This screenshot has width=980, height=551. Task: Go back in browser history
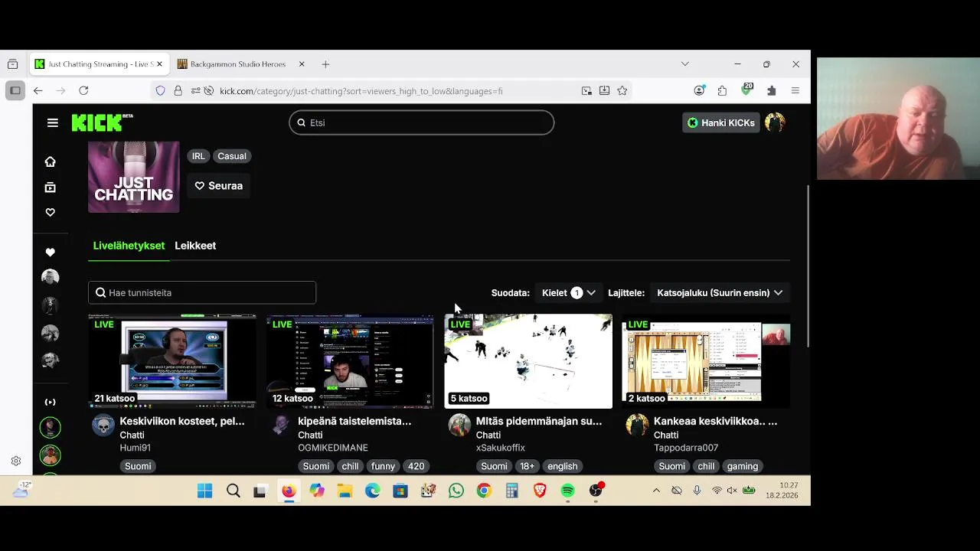pos(38,90)
